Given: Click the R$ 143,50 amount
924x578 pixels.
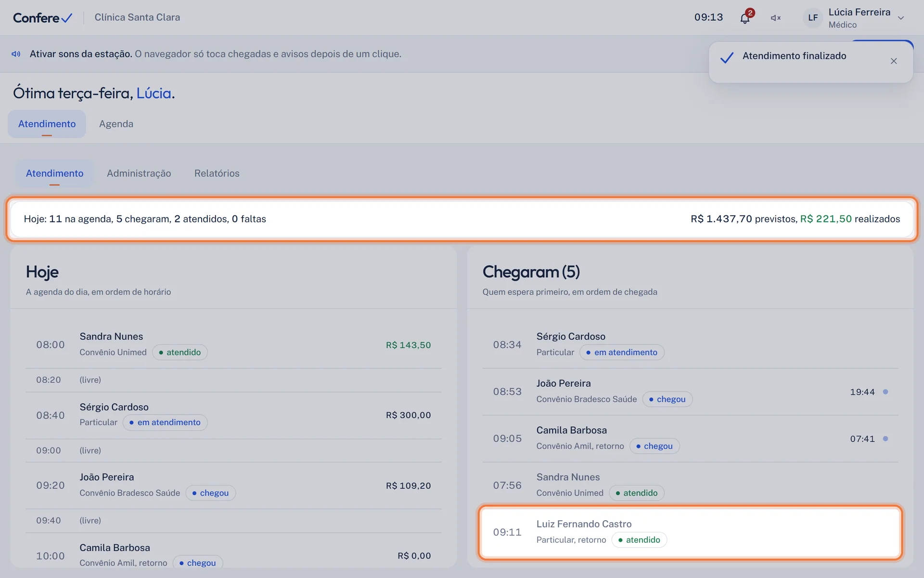Looking at the screenshot, I should pyautogui.click(x=408, y=345).
